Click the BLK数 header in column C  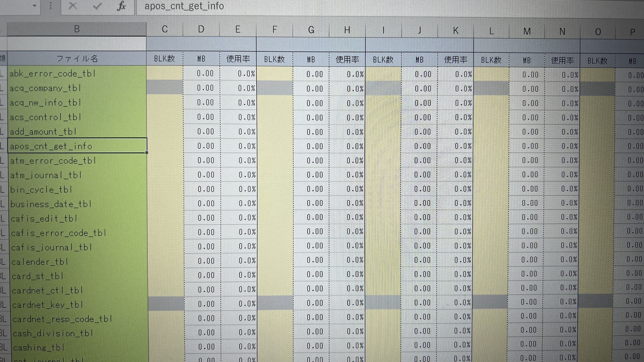pyautogui.click(x=165, y=59)
